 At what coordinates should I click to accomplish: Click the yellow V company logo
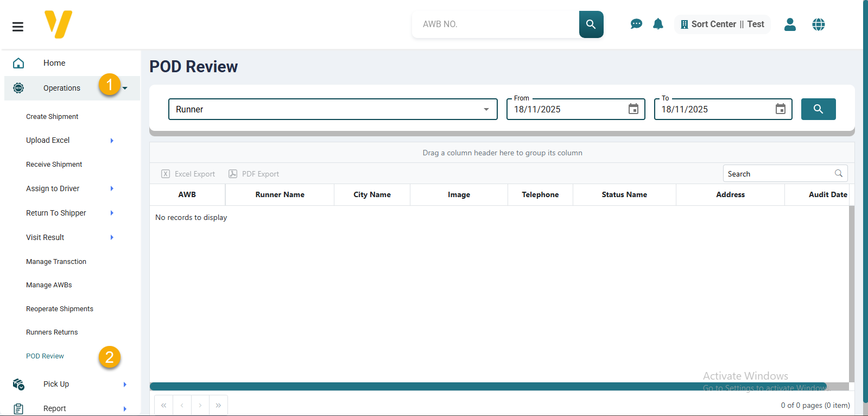click(59, 24)
